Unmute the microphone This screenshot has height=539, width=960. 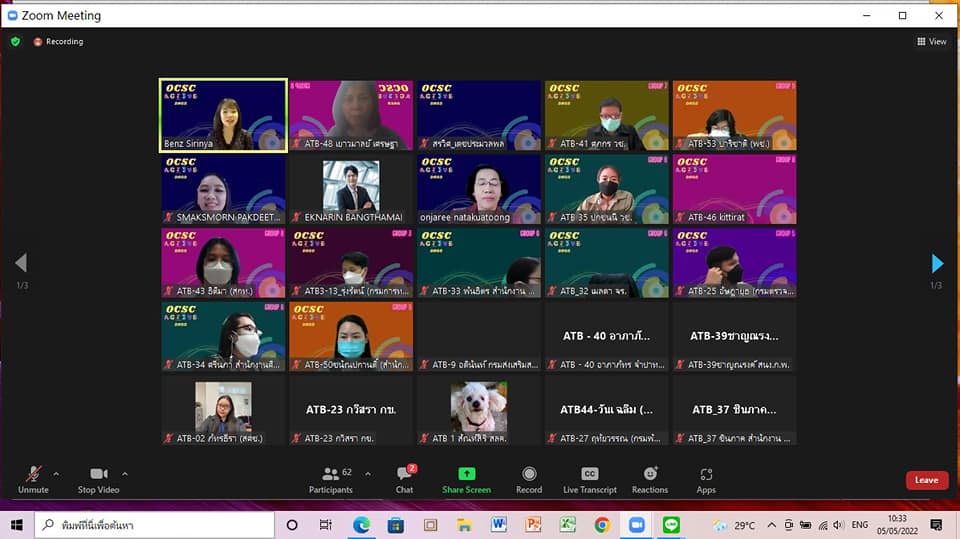tap(33, 476)
